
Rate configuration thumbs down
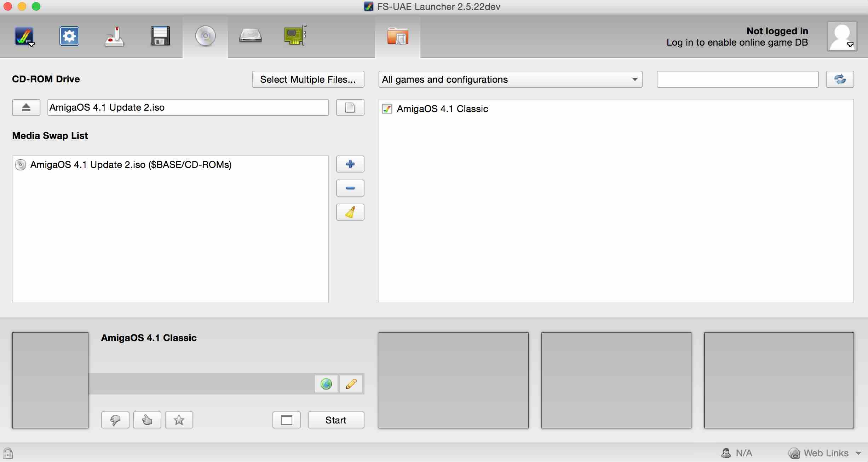[x=115, y=420]
